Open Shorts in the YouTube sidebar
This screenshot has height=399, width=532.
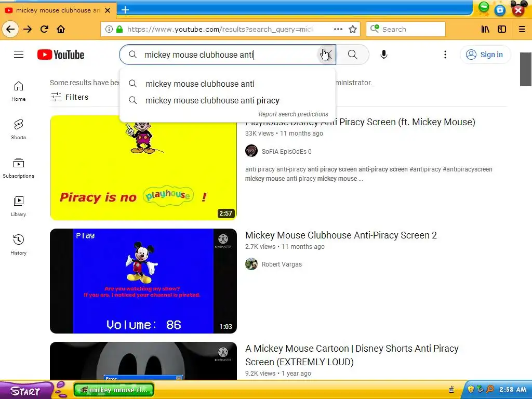[x=19, y=129]
